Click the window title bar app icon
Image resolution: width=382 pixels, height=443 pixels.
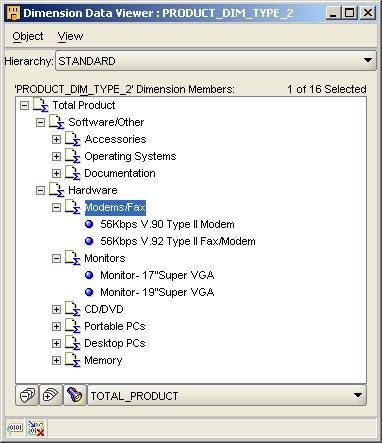(13, 13)
